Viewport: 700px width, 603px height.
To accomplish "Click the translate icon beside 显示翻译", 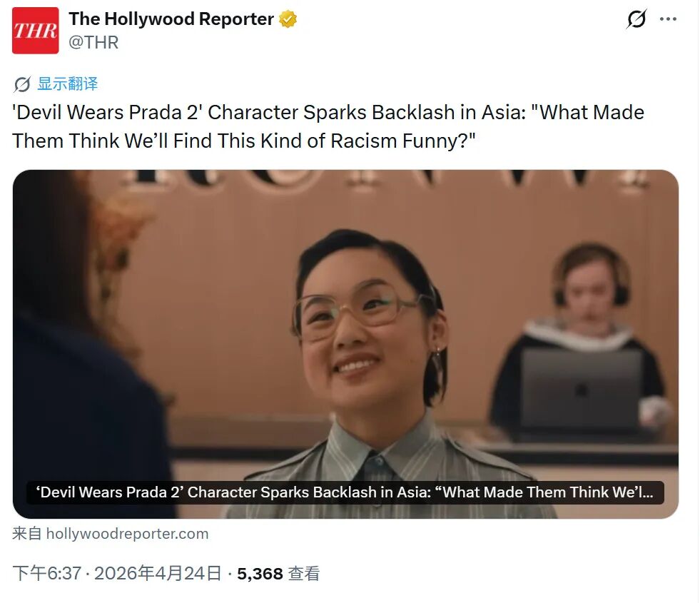I will point(22,84).
